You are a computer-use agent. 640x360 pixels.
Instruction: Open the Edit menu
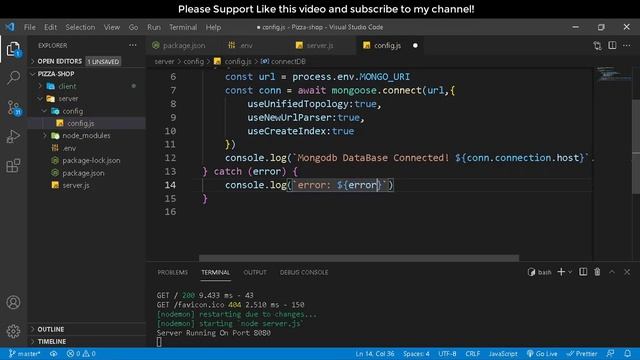[x=51, y=27]
